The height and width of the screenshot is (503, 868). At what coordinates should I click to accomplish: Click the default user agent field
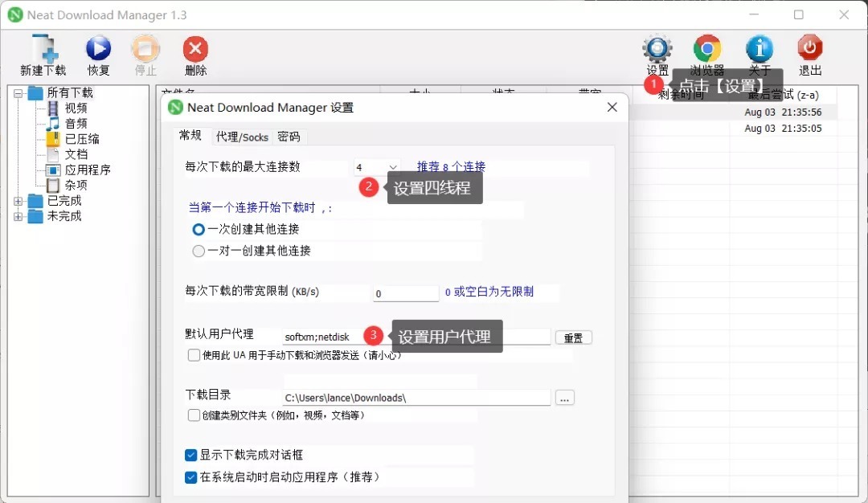[x=416, y=337]
